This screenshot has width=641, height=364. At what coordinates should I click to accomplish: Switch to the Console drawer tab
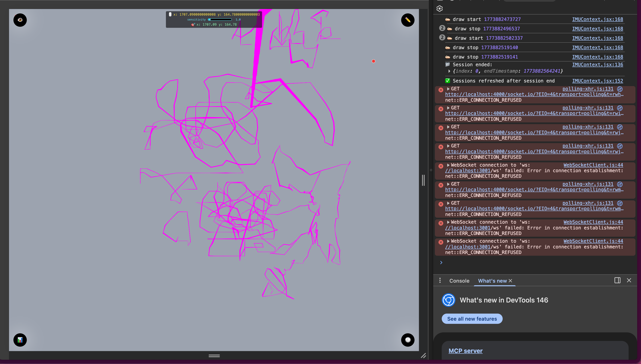click(x=459, y=281)
